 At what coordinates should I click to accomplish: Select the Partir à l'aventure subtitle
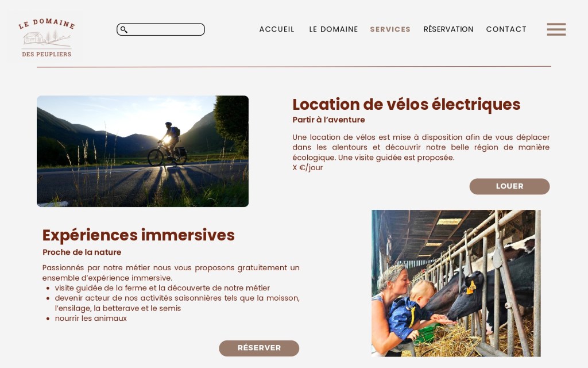point(328,120)
